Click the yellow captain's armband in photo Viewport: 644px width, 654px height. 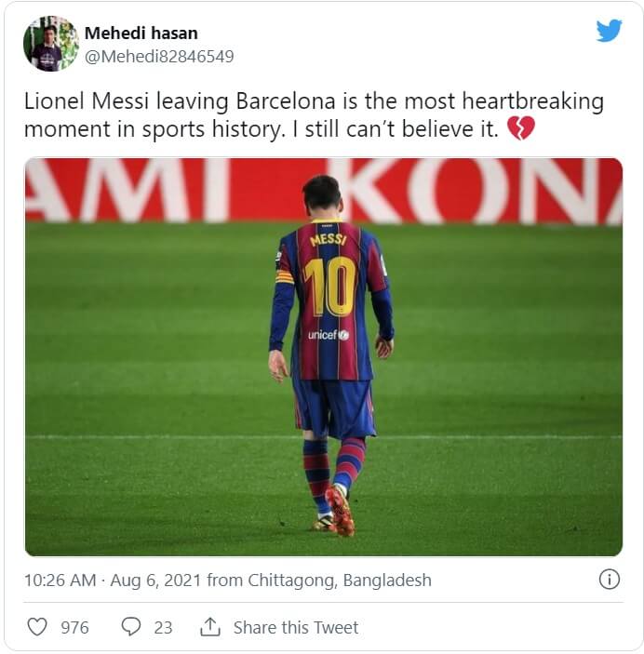coord(284,276)
